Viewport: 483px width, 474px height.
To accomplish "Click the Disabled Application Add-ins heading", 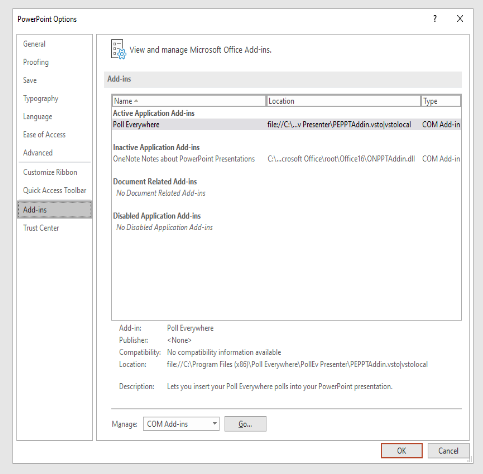I will [157, 216].
